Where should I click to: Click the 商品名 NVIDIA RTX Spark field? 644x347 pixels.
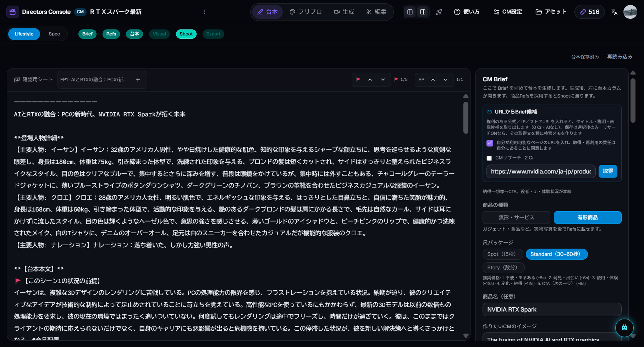[552, 309]
